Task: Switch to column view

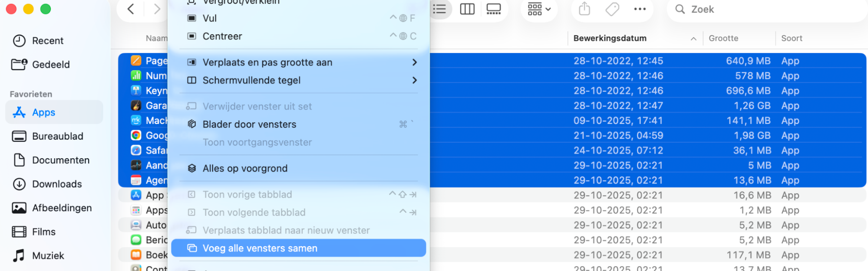Action: [467, 9]
